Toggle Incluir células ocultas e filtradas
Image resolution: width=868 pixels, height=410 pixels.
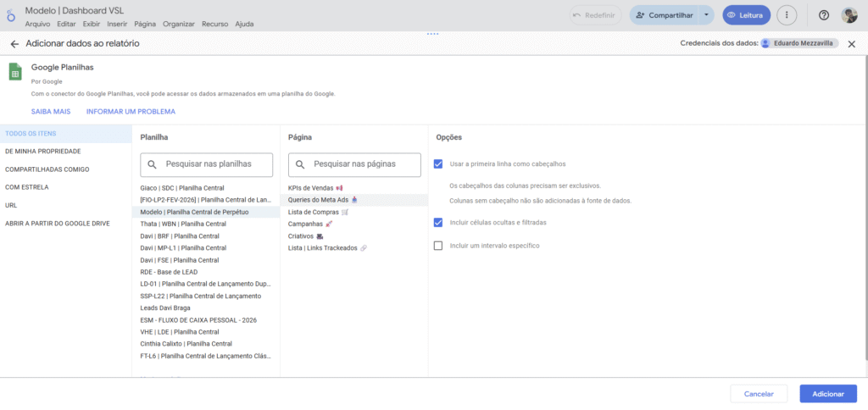coord(438,222)
